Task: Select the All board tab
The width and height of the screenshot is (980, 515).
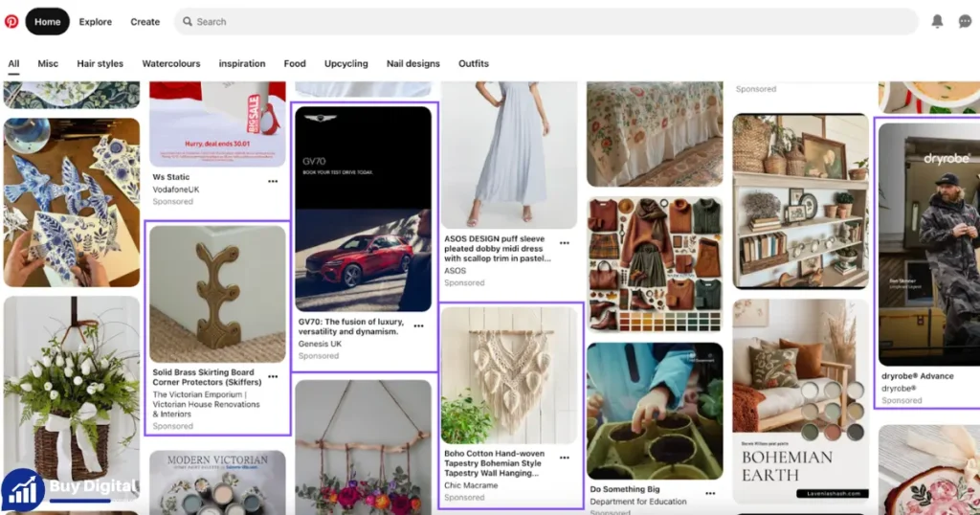Action: click(13, 64)
